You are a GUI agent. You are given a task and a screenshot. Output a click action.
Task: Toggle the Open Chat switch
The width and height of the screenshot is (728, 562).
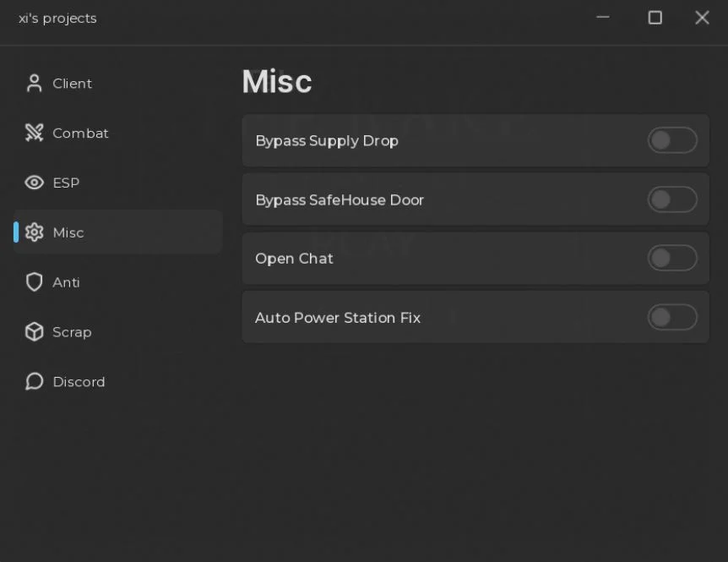[671, 258]
